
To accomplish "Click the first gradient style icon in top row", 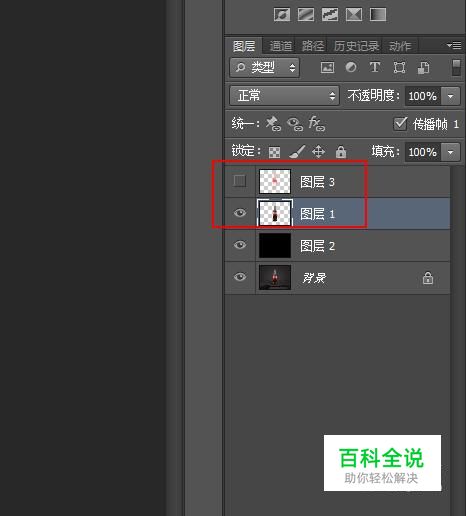I will (282, 15).
